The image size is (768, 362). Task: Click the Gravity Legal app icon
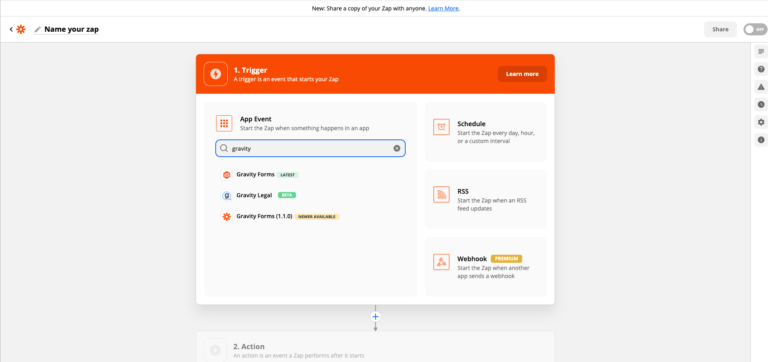226,195
